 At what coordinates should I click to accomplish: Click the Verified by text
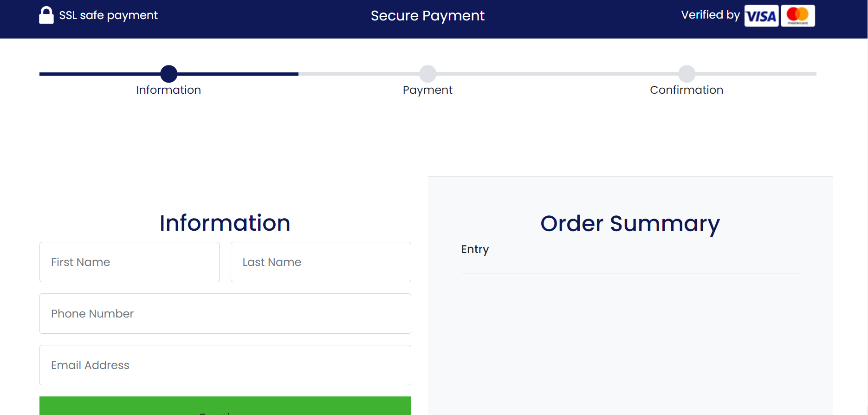point(710,15)
